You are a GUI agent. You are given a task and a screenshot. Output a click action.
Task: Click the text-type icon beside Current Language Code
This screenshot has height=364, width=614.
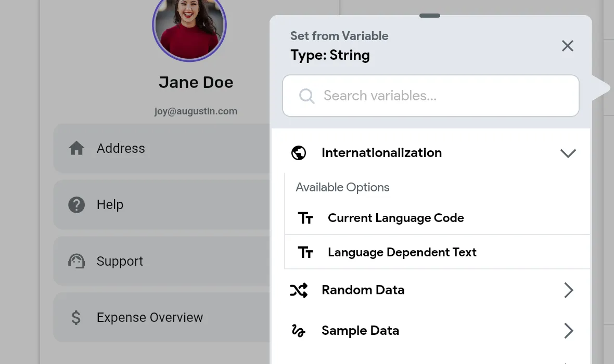pos(305,218)
